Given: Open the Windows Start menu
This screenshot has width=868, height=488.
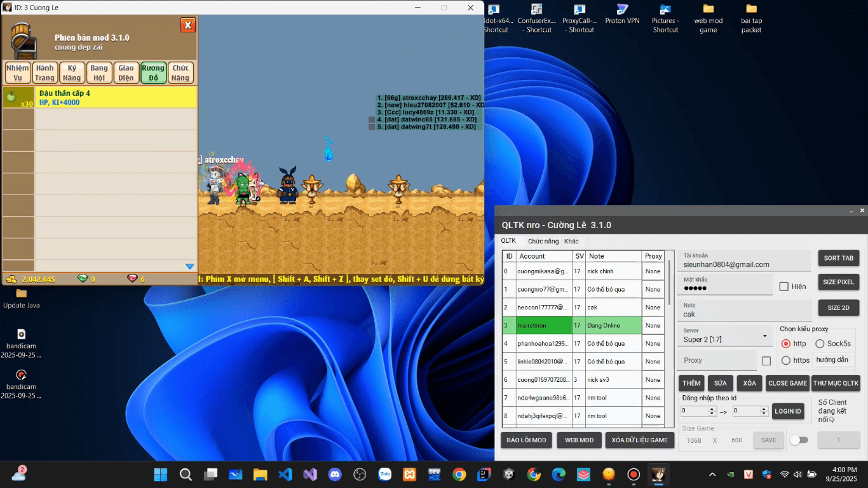Looking at the screenshot, I should coord(161,475).
